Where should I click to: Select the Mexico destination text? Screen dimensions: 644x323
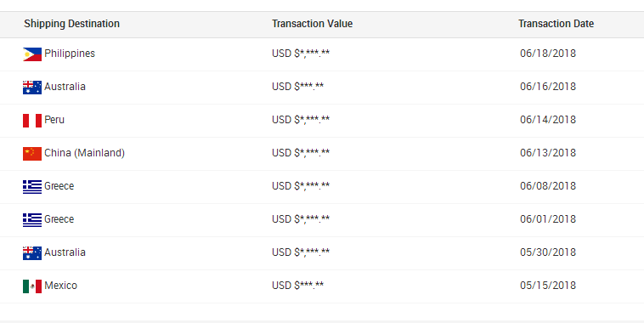click(60, 286)
